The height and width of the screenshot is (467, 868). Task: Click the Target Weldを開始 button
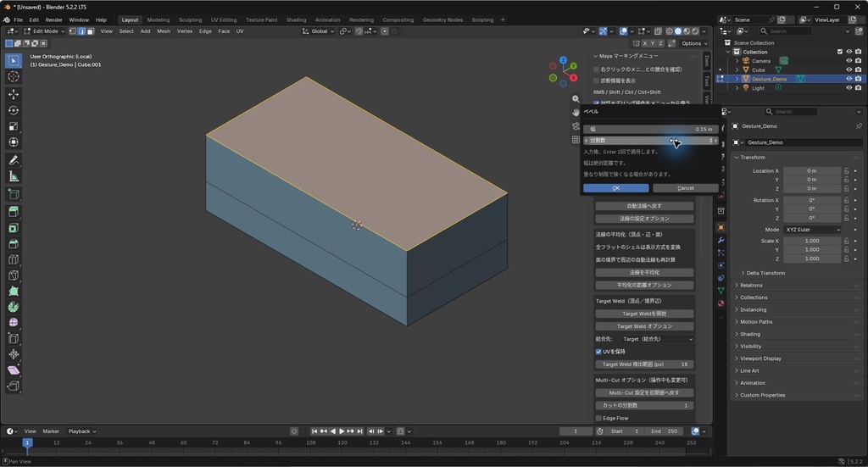click(x=644, y=314)
